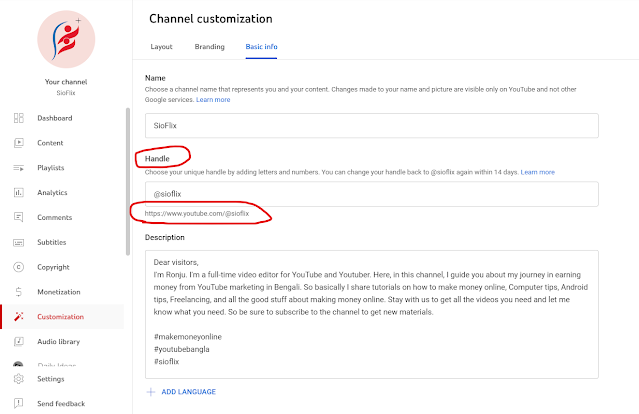Go to Dashboard menu label
Viewport: 639px width, 414px height.
click(55, 118)
